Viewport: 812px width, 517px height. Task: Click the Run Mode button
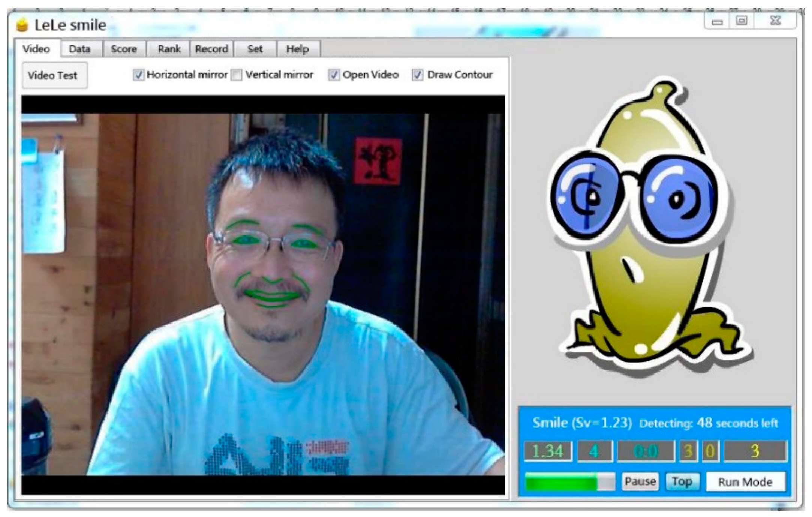coord(745,482)
